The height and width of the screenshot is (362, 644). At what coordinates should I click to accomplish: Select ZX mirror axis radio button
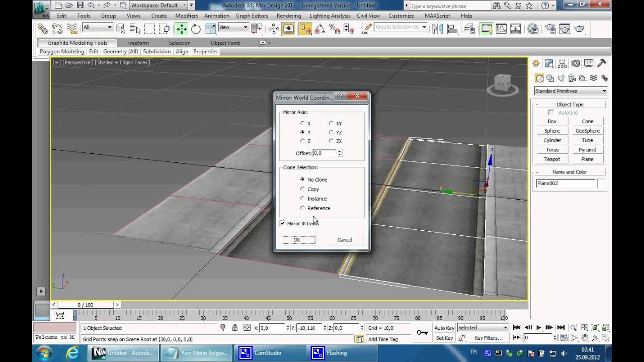(331, 141)
